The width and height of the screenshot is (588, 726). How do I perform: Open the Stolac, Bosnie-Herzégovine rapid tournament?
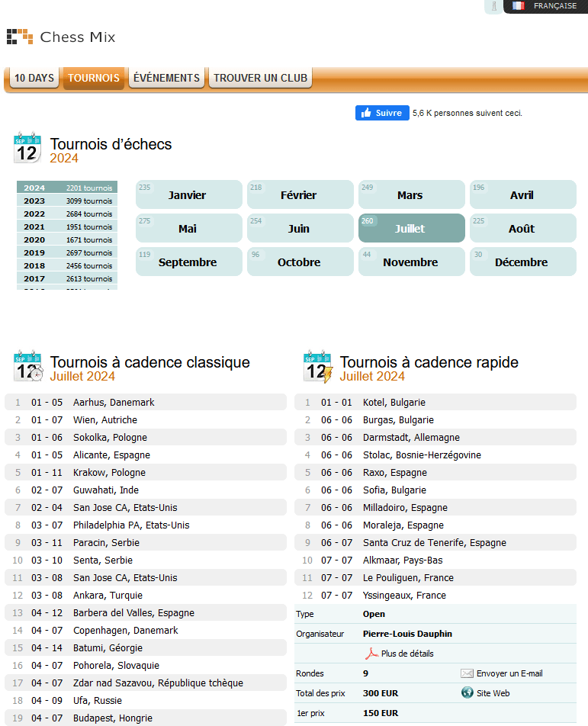pyautogui.click(x=435, y=455)
